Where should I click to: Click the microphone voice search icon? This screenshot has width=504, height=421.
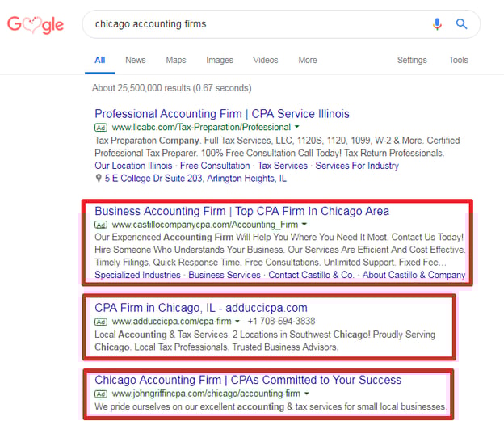(437, 24)
